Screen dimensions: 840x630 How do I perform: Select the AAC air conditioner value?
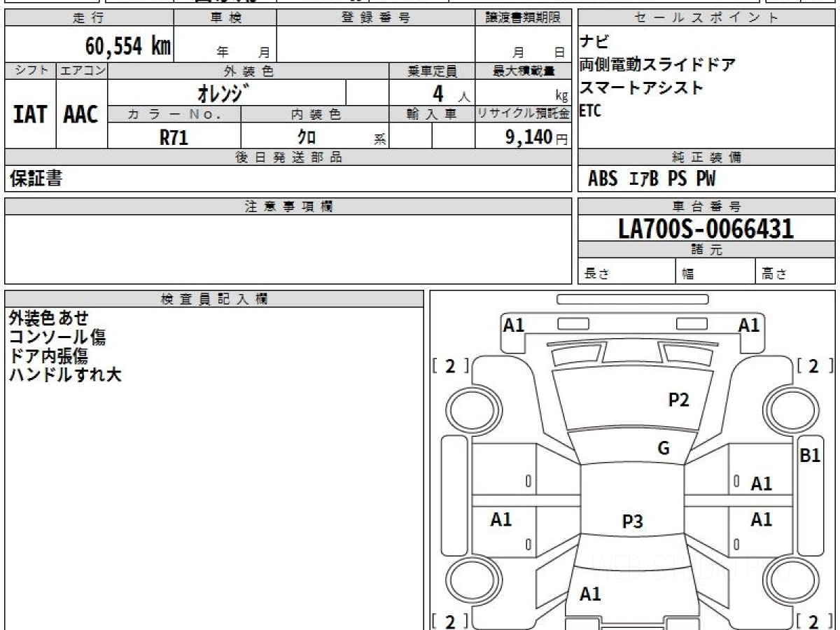pyautogui.click(x=81, y=114)
